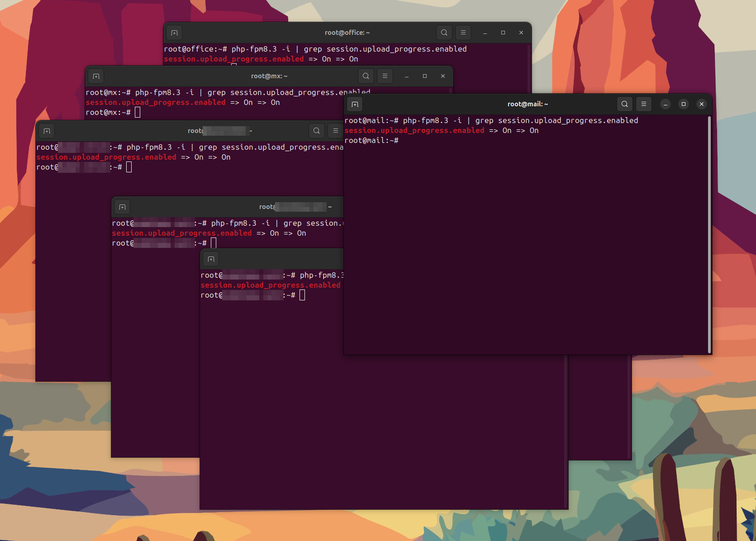Click the root@mx: ~ title bar

(x=269, y=76)
